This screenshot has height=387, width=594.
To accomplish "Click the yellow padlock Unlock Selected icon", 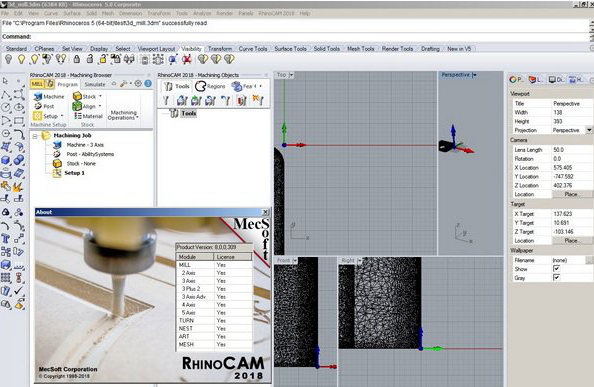I will pos(103,59).
